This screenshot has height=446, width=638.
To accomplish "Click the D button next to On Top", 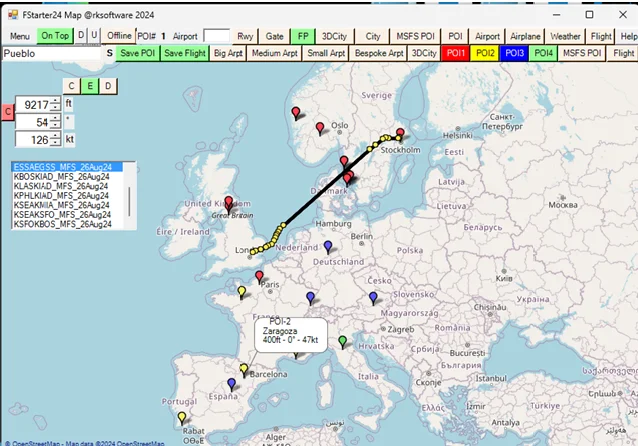I will click(81, 35).
